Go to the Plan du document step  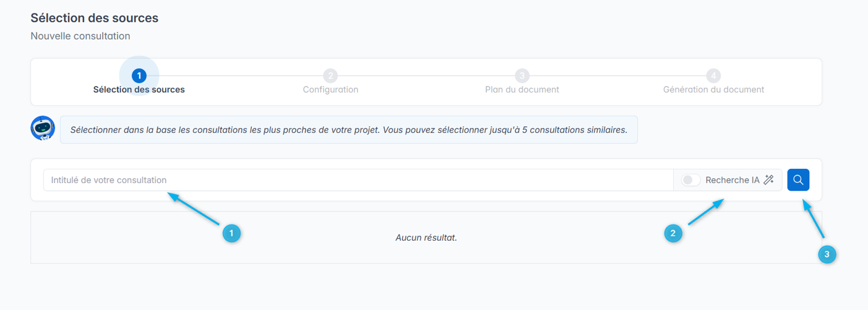pos(522,90)
